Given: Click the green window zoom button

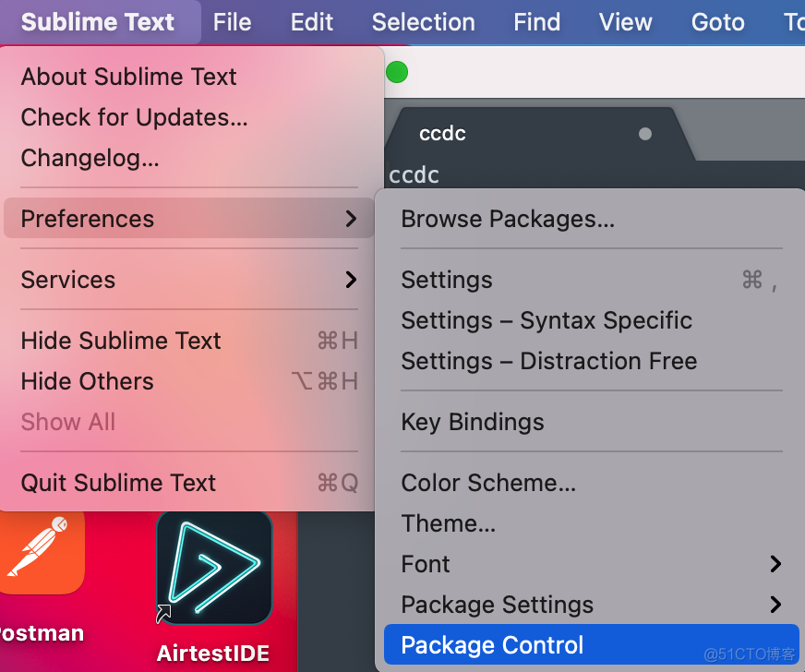Looking at the screenshot, I should coord(397,72).
